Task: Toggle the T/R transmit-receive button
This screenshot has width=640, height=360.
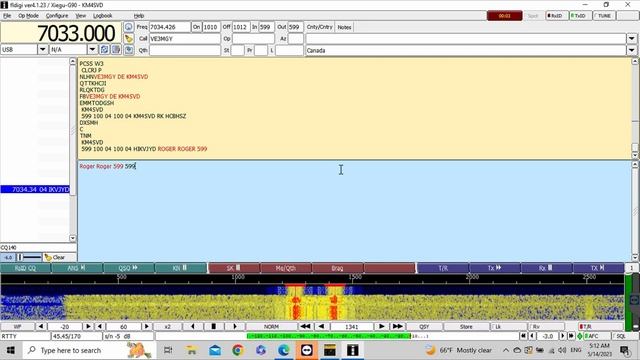Action: pyautogui.click(x=600, y=327)
